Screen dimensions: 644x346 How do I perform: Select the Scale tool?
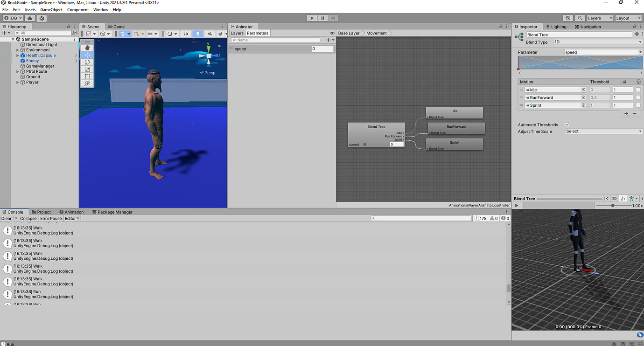coord(87,69)
